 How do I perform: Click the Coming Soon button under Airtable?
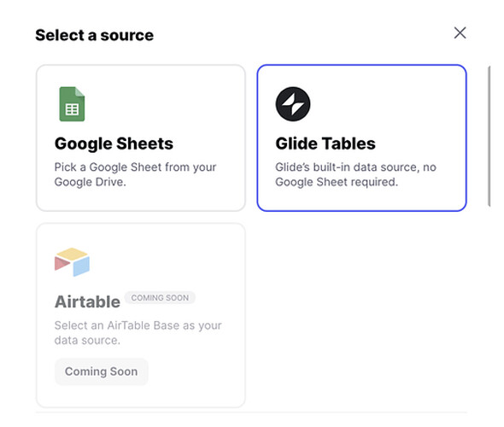[x=102, y=371]
